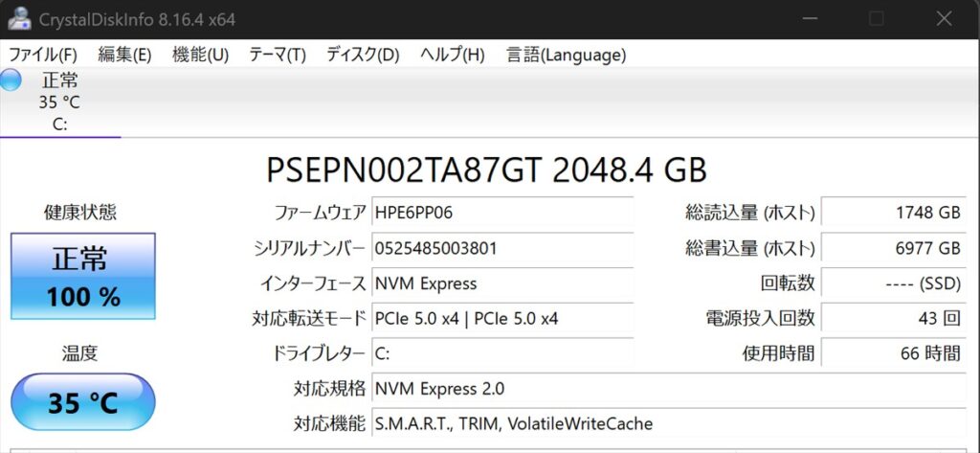Click the transfer mode field PCIe 5.0 x4
Image resolution: width=980 pixels, height=453 pixels.
[502, 319]
